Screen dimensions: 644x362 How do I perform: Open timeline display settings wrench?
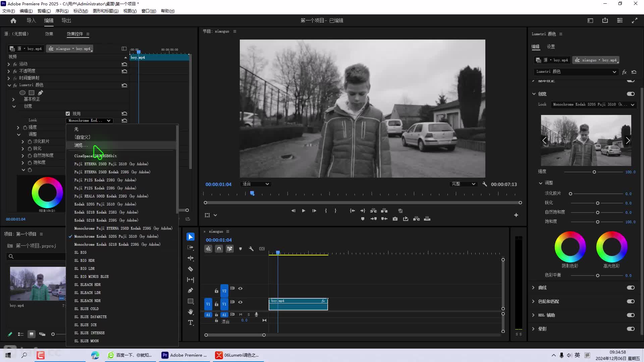coord(251,249)
